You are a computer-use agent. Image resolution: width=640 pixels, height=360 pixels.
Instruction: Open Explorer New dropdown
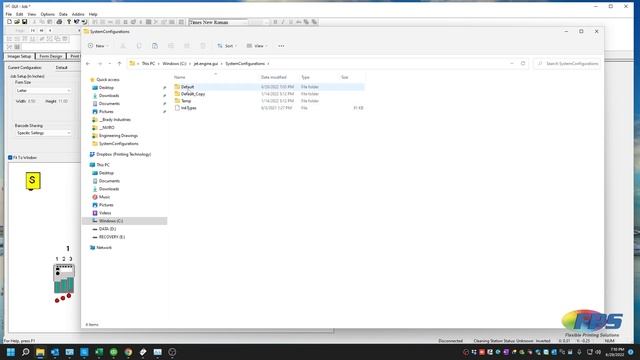point(98,46)
